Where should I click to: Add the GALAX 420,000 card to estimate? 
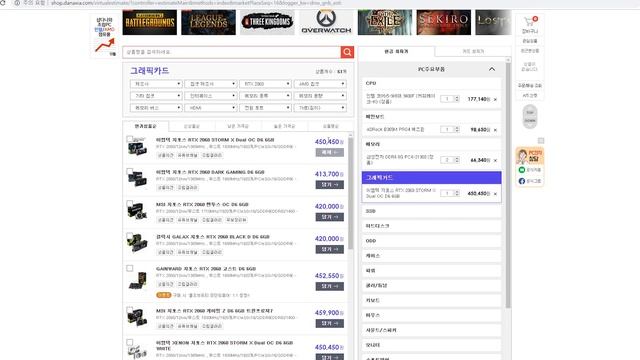point(329,249)
